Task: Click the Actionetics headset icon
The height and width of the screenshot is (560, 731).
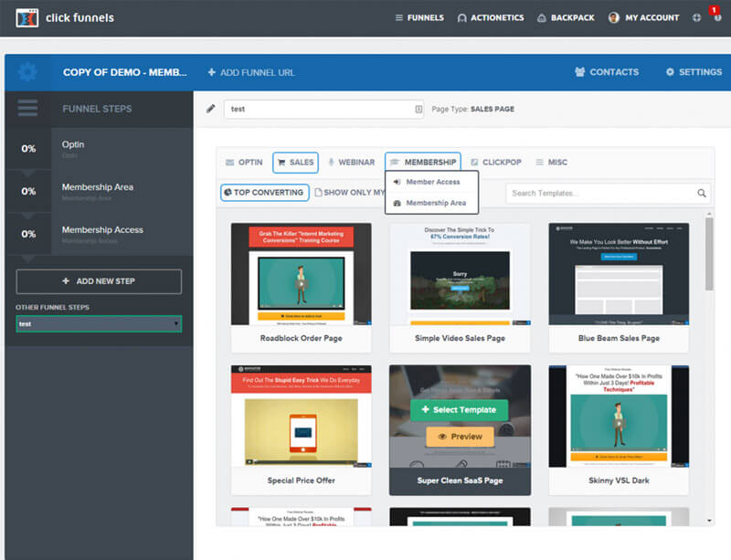Action: 462,17
